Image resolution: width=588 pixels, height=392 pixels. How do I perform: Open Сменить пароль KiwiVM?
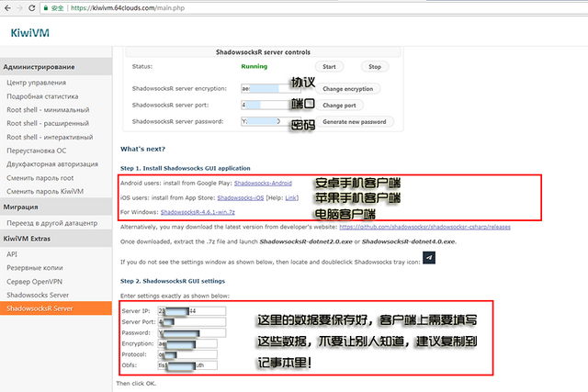[45, 192]
